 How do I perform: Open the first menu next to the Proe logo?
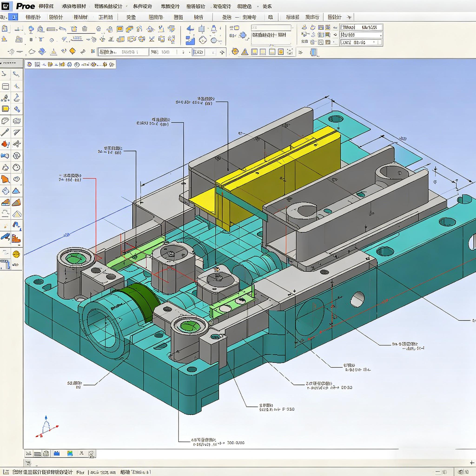46,7
